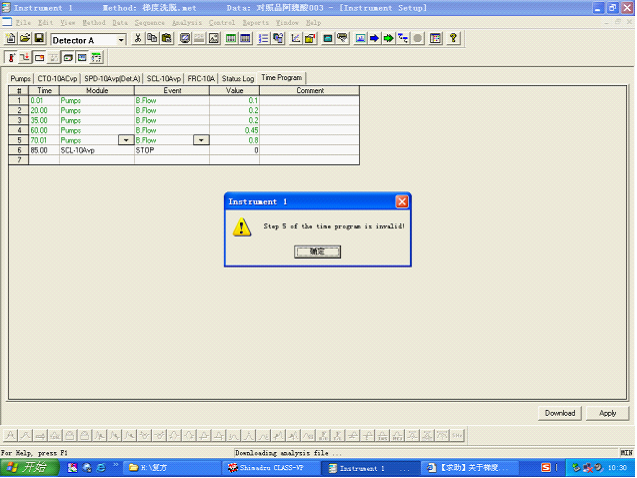Click the yellow question mark help icon

tap(453, 39)
